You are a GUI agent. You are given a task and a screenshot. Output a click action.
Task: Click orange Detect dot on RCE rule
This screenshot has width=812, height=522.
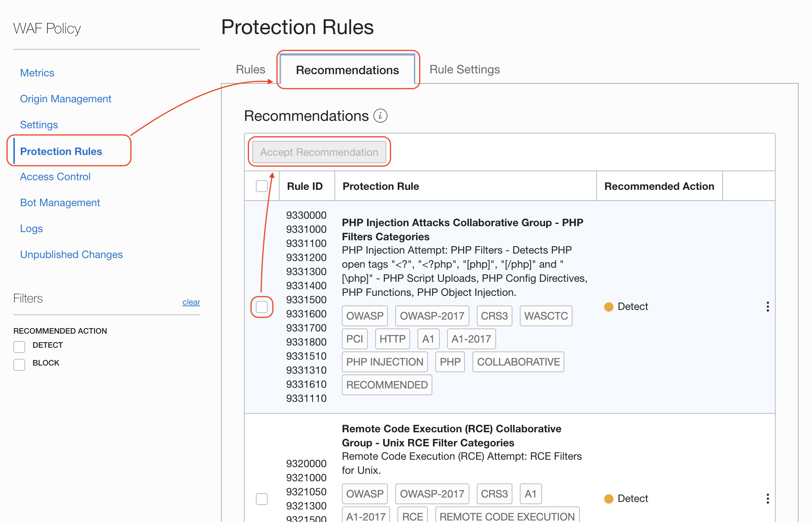(608, 499)
